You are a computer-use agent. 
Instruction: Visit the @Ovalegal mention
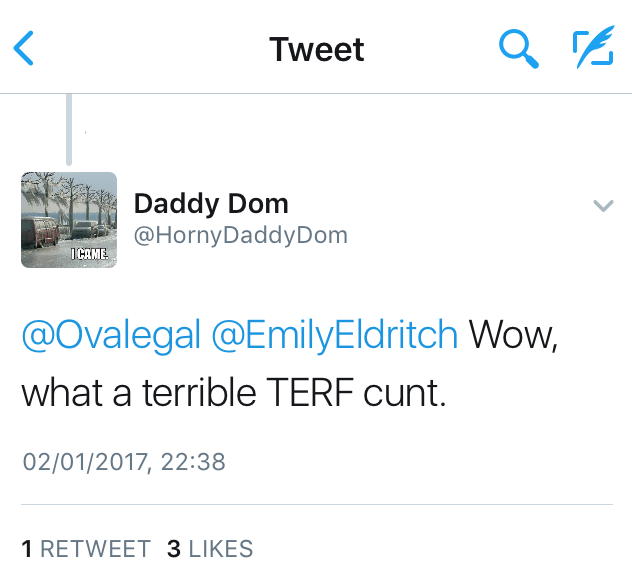111,336
